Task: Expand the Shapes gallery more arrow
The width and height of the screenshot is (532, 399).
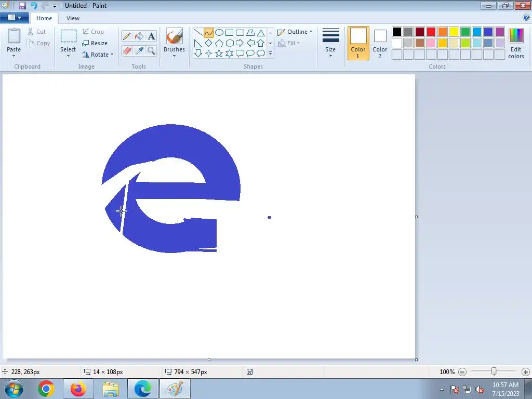Action: [x=270, y=54]
